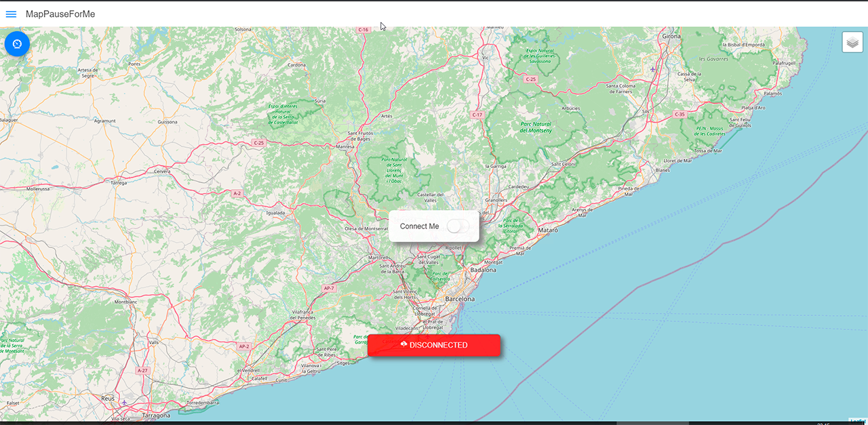Click the Cervera town label

pyautogui.click(x=162, y=171)
